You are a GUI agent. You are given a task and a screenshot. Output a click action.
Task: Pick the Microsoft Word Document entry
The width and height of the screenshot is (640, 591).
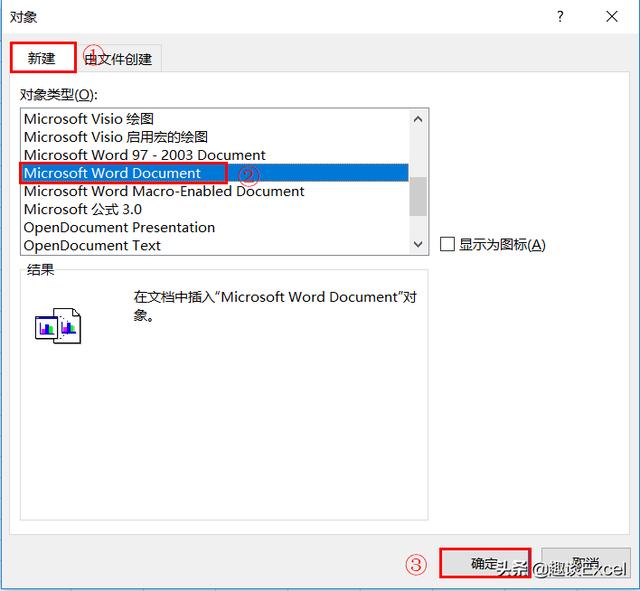pyautogui.click(x=215, y=173)
